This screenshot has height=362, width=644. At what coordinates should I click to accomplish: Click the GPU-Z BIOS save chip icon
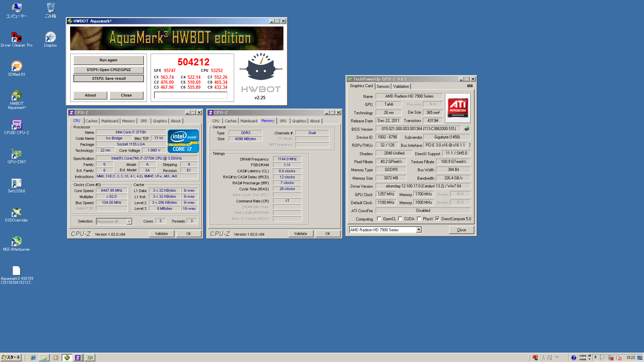click(x=467, y=129)
